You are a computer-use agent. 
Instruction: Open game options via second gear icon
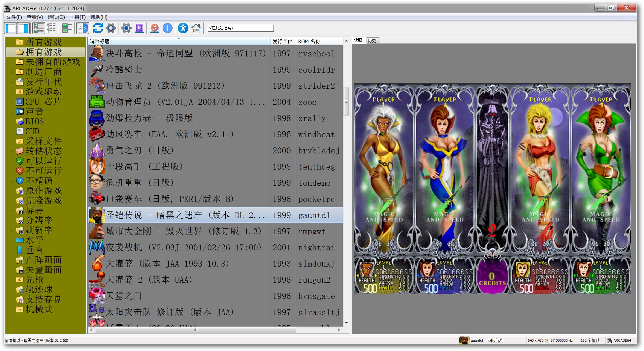(126, 28)
